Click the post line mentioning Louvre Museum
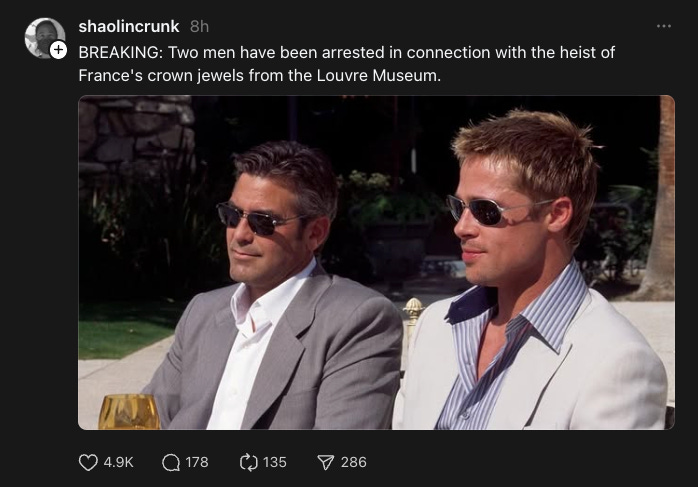Image resolution: width=698 pixels, height=487 pixels. 260,76
